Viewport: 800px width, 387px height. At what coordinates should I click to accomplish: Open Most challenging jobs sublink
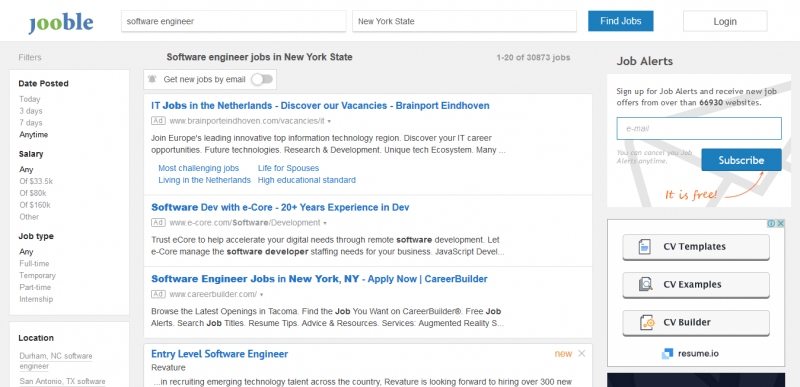point(198,168)
